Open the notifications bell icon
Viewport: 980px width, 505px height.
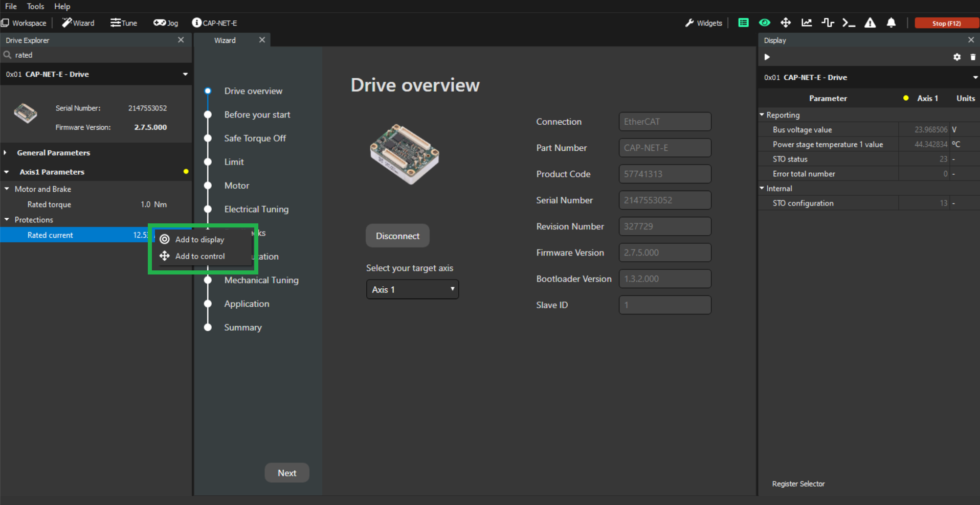click(891, 23)
